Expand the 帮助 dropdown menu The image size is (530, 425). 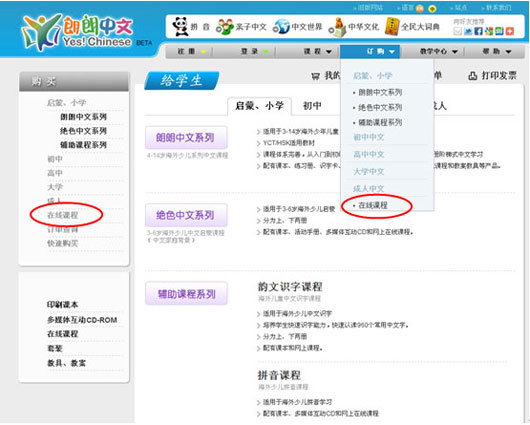(x=497, y=51)
